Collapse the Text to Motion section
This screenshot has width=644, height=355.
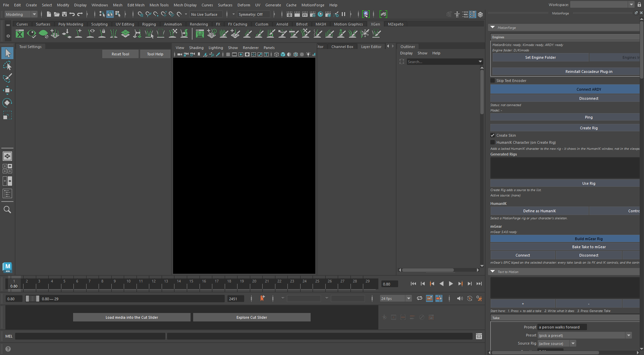tap(493, 272)
